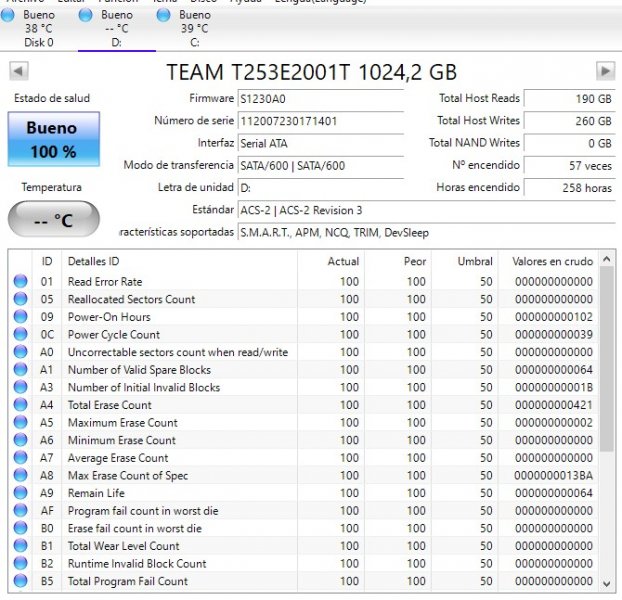Switch to the C: drive tab at 39 °C

pyautogui.click(x=194, y=28)
